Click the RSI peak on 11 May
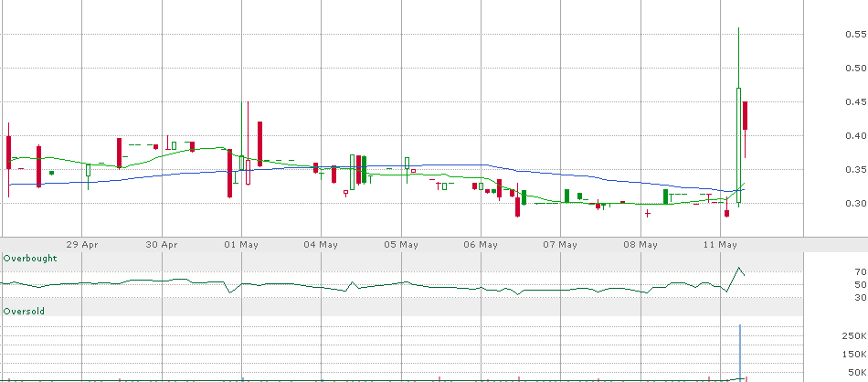The height and width of the screenshot is (382, 868). (738, 268)
